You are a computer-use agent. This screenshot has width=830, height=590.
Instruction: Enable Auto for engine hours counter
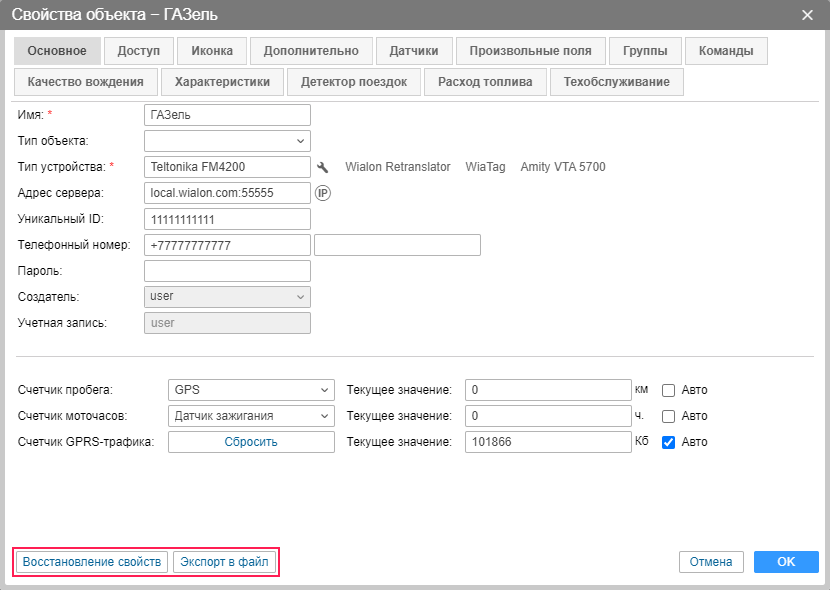pyautogui.click(x=670, y=416)
